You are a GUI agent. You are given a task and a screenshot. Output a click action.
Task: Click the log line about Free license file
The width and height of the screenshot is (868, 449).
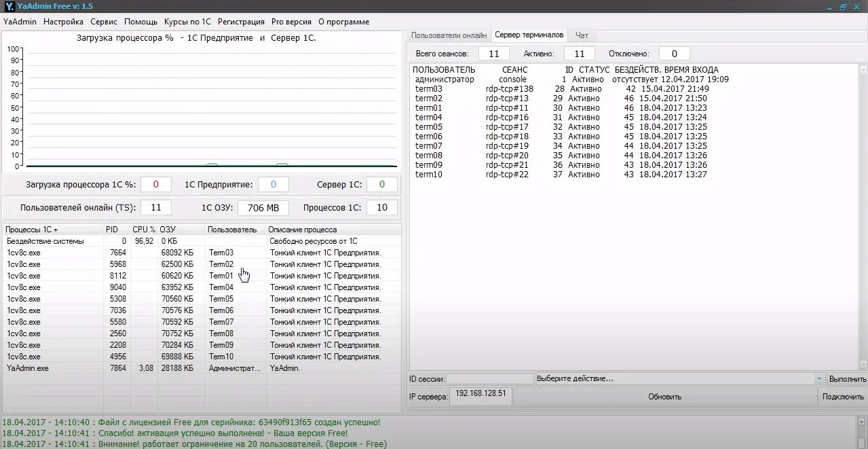[x=191, y=423]
